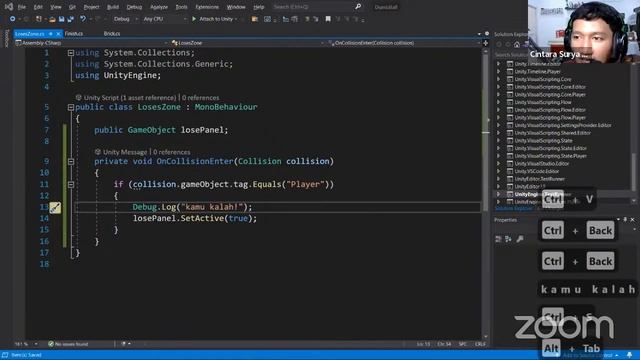Click the Save file floppy icon

[61, 19]
